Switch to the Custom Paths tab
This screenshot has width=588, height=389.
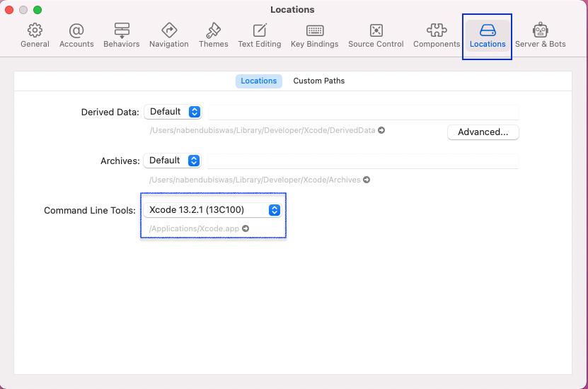(x=318, y=81)
